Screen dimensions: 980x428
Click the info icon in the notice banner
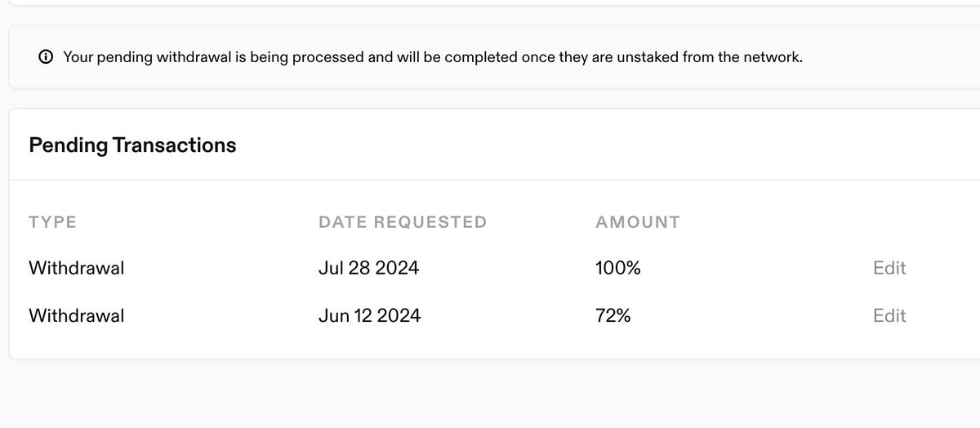coord(46,57)
